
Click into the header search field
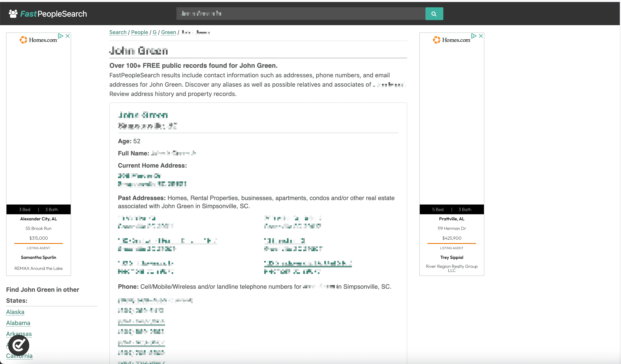(301, 14)
